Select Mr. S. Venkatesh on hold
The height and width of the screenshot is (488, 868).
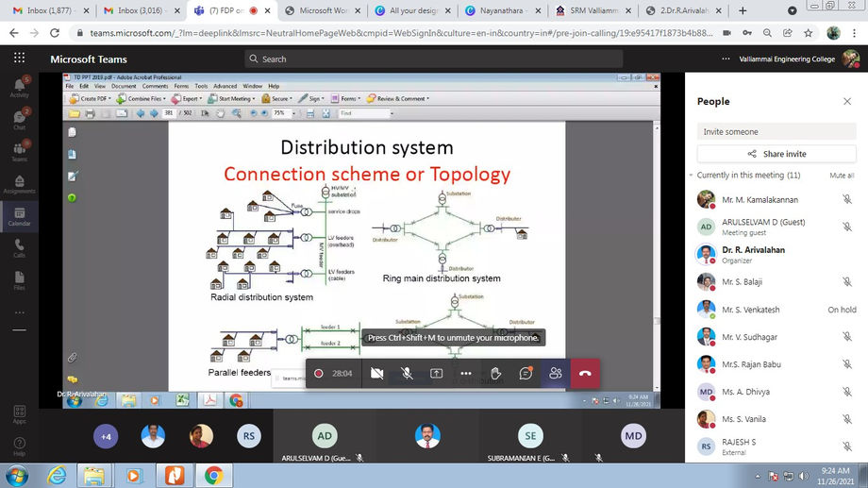(x=776, y=309)
